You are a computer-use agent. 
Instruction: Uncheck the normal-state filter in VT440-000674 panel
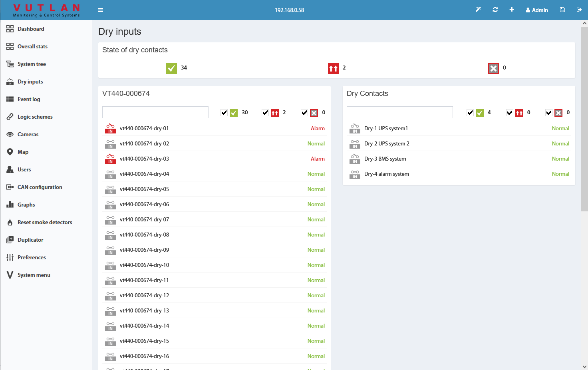pyautogui.click(x=224, y=112)
